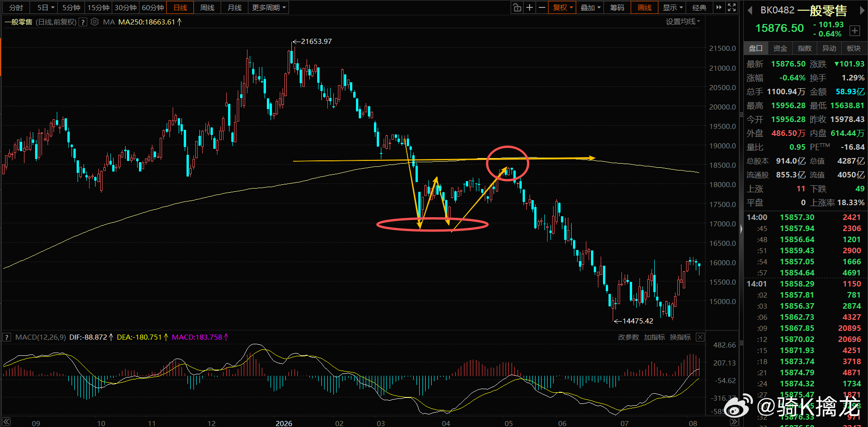Select the 资金 tab in side panel
Image resolution: width=868 pixels, height=427 pixels.
[780, 48]
